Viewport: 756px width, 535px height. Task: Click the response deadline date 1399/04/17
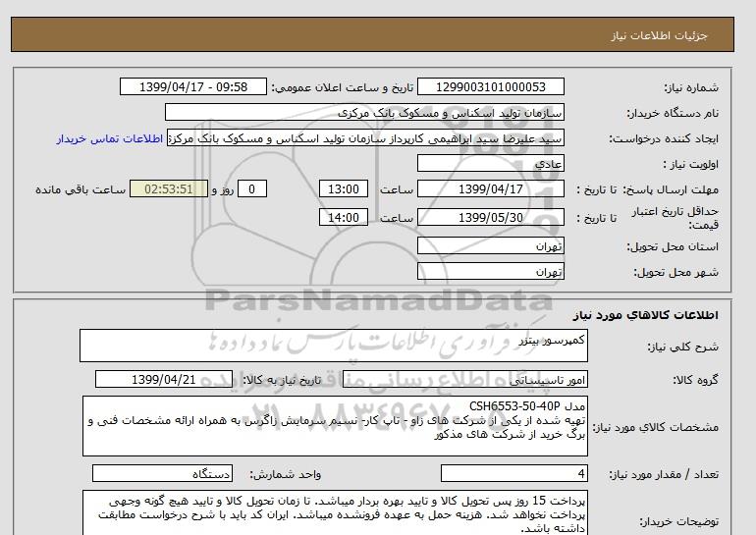pos(490,189)
